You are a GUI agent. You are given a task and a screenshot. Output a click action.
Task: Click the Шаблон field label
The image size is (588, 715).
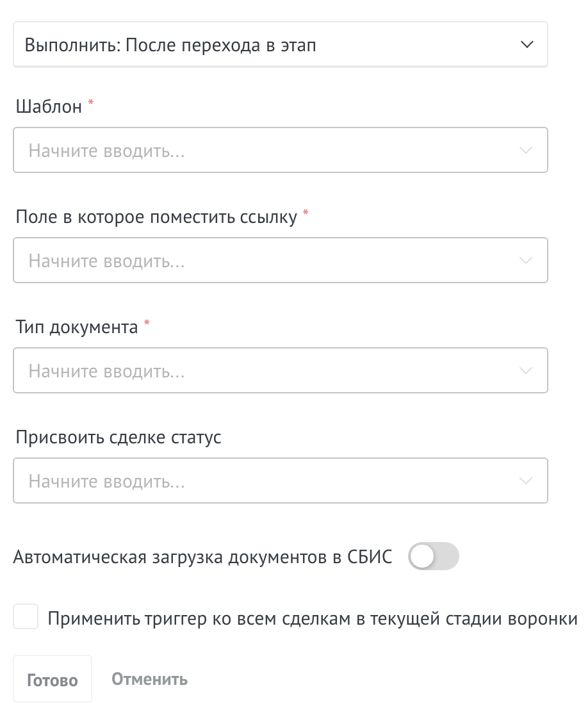click(x=49, y=107)
